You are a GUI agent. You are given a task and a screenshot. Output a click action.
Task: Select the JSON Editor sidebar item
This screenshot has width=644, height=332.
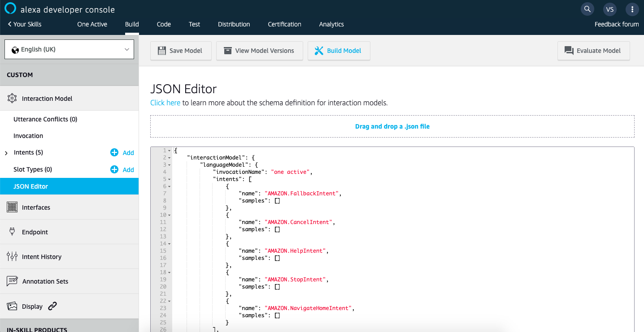coord(69,186)
